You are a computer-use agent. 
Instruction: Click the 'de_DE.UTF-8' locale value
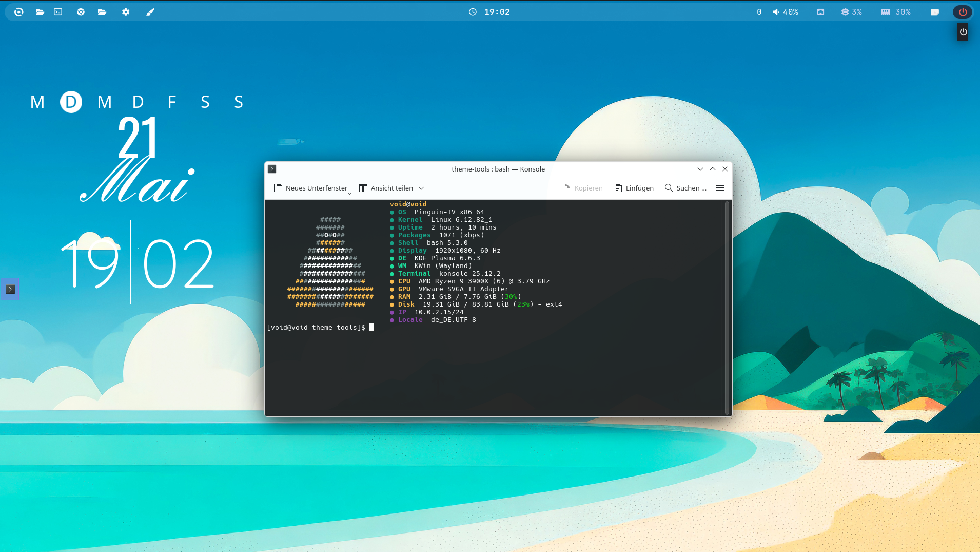[454, 320]
